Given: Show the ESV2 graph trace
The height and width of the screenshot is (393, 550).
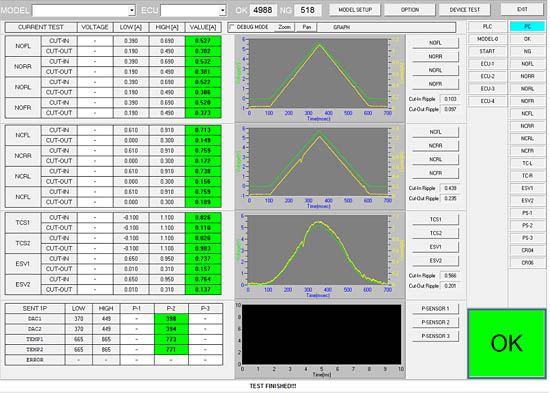Looking at the screenshot, I should point(435,261).
